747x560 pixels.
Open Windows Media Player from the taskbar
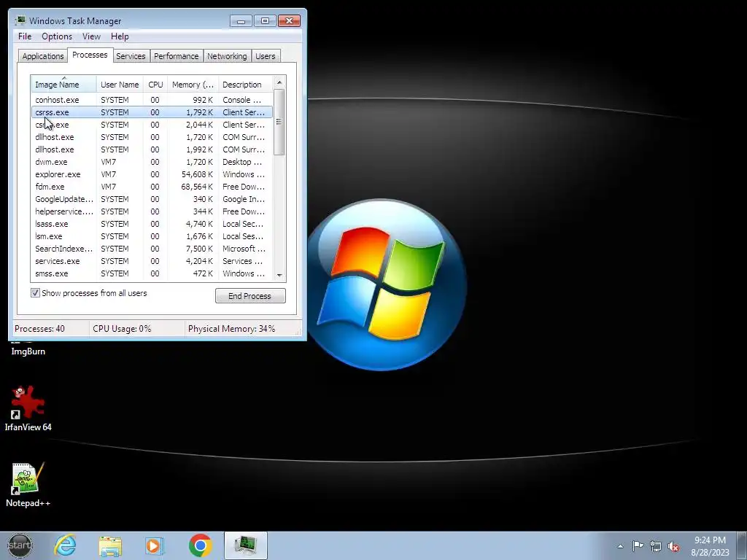click(155, 545)
